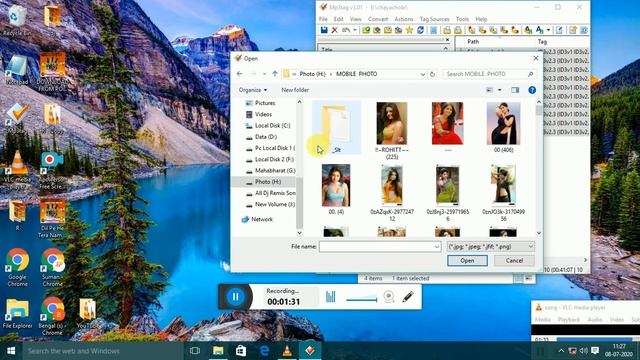This screenshot has height=360, width=640.
Task: Select Videos in navigation tree
Action: coord(263,114)
